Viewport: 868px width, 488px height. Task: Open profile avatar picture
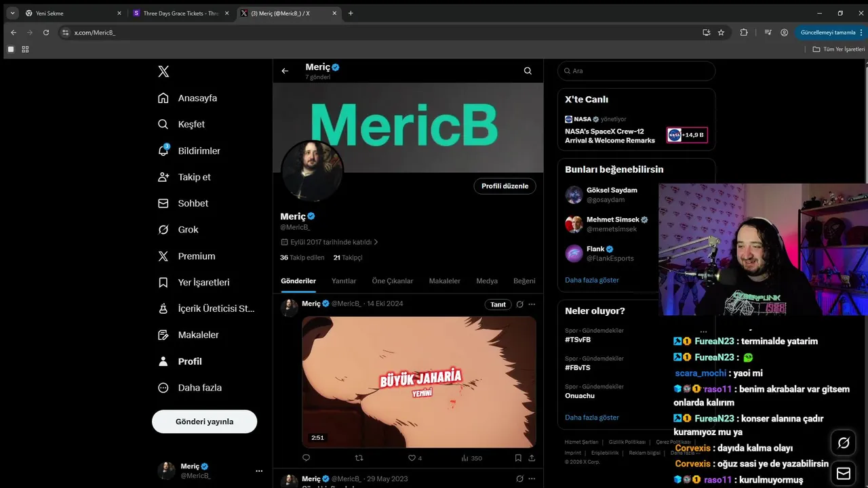(312, 170)
